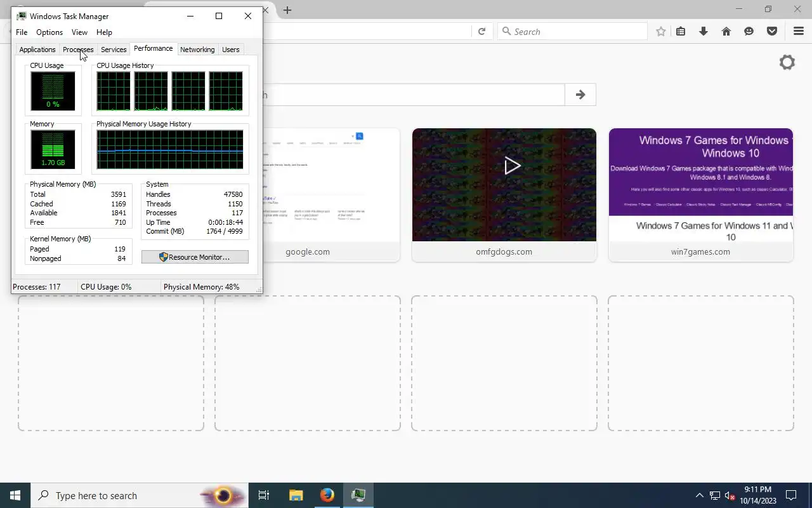
Task: Click the CPU Usage meter graph
Action: point(53,91)
